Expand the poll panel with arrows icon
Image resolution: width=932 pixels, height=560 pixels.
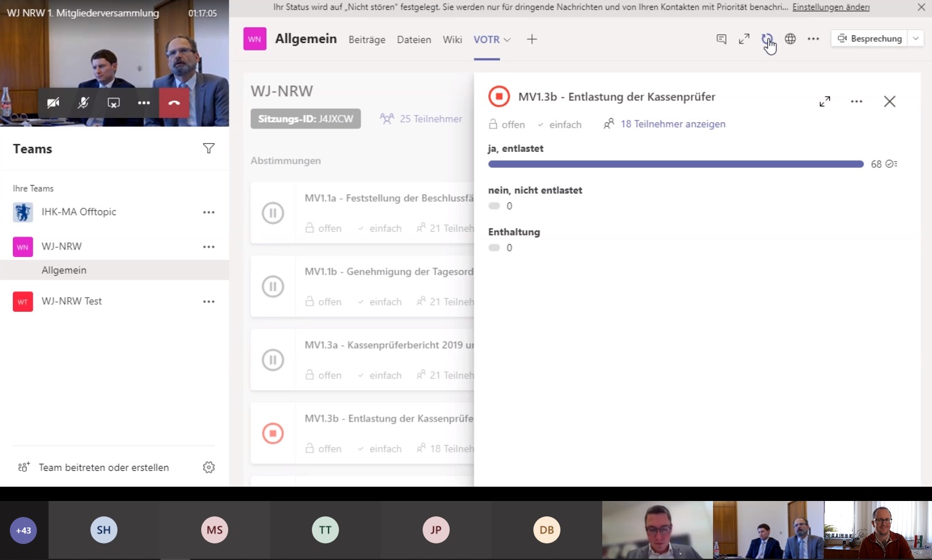(825, 101)
